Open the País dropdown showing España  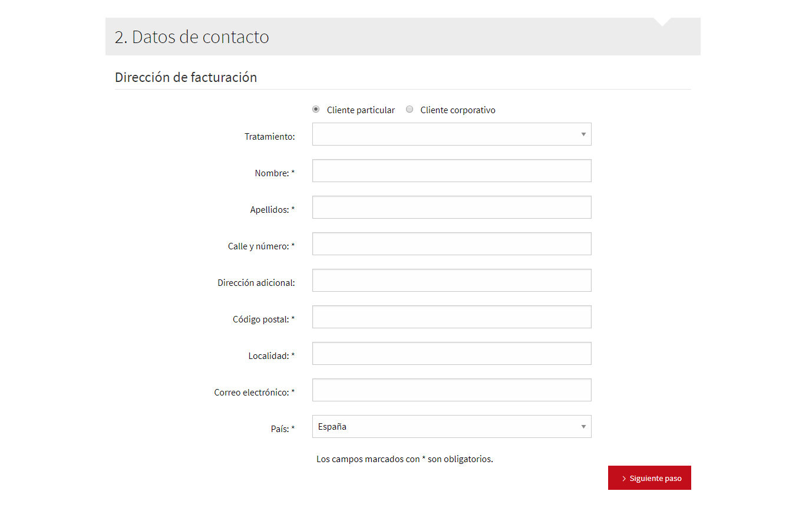click(451, 427)
